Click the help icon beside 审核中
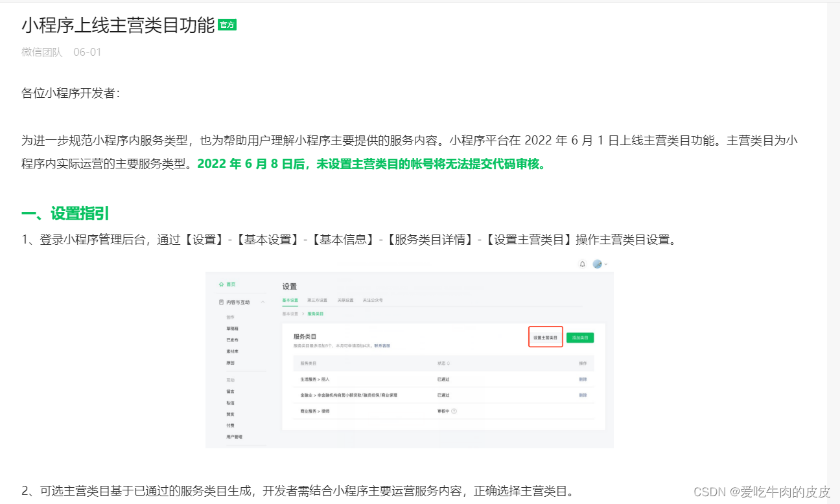The height and width of the screenshot is (504, 840). click(x=454, y=411)
